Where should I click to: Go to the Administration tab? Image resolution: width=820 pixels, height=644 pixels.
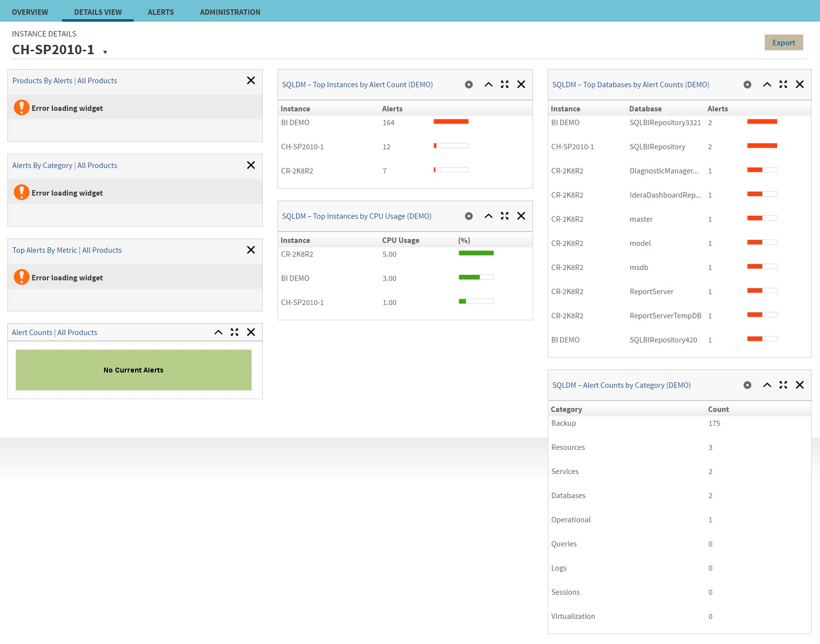tap(230, 12)
